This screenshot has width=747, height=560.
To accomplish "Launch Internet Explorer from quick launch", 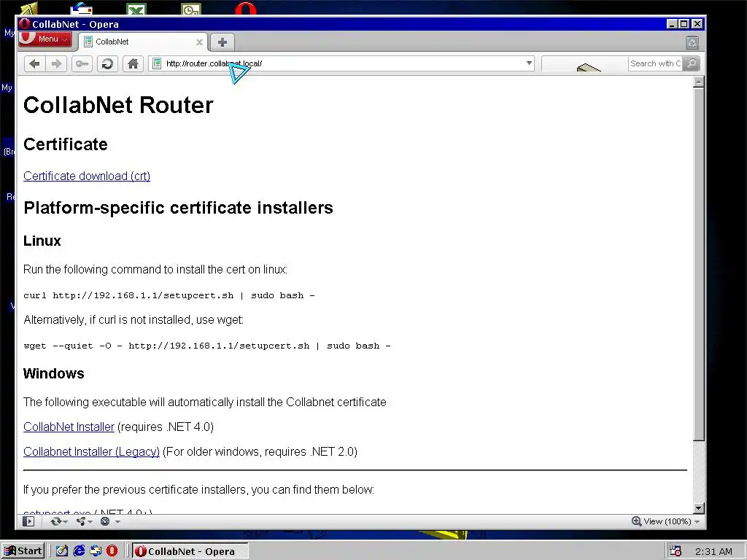I will pos(79,551).
